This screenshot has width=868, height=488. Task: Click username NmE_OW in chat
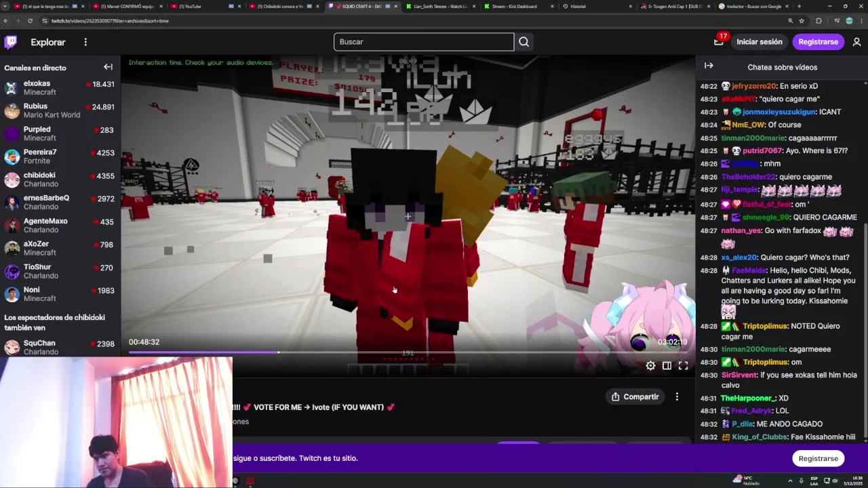[748, 125]
